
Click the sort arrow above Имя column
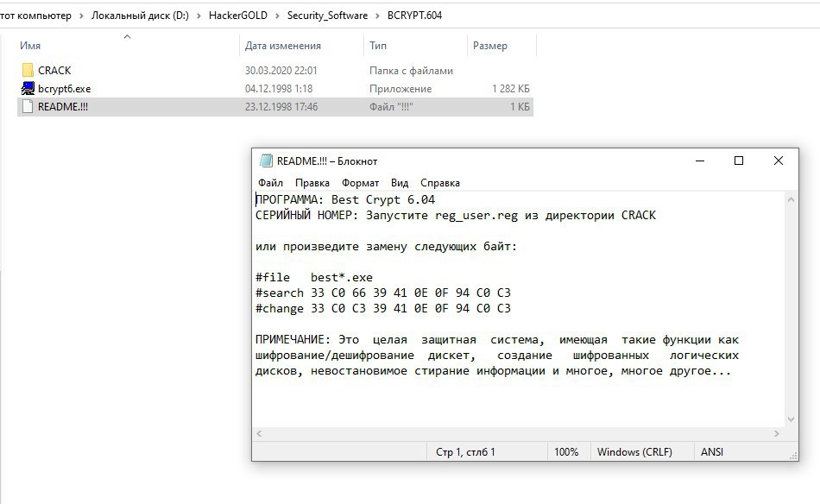127,36
